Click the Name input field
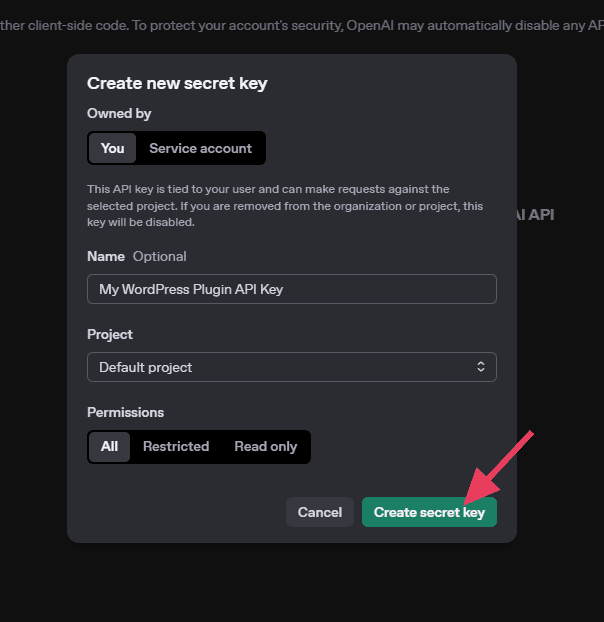The height and width of the screenshot is (622, 604). click(291, 289)
